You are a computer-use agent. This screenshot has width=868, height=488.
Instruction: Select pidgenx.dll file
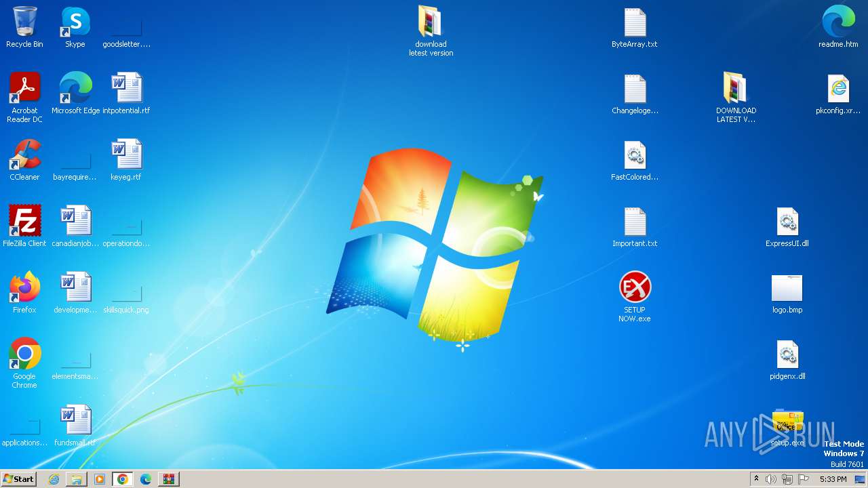787,359
